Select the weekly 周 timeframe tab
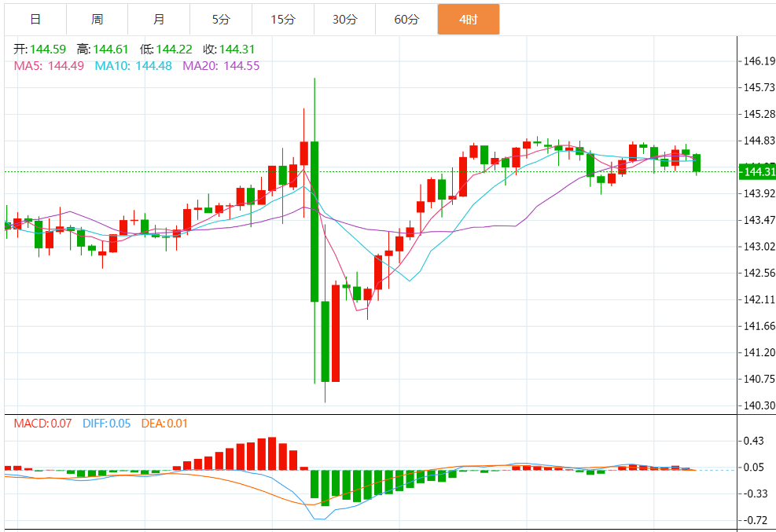This screenshot has width=776, height=532. [97, 20]
